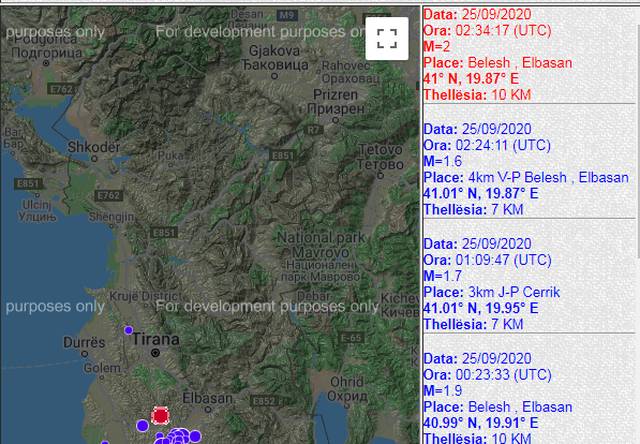This screenshot has height=444, width=640.
Task: Select the Durrës city label on map
Action: coord(84,342)
